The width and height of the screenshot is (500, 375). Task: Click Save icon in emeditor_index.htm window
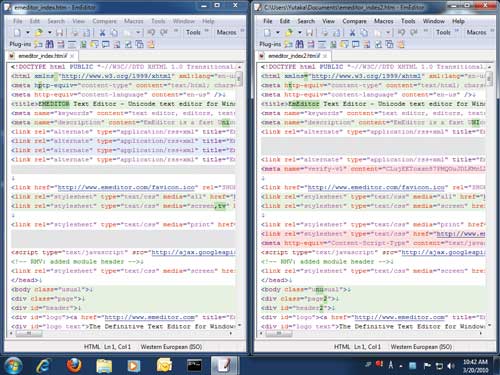click(x=60, y=32)
